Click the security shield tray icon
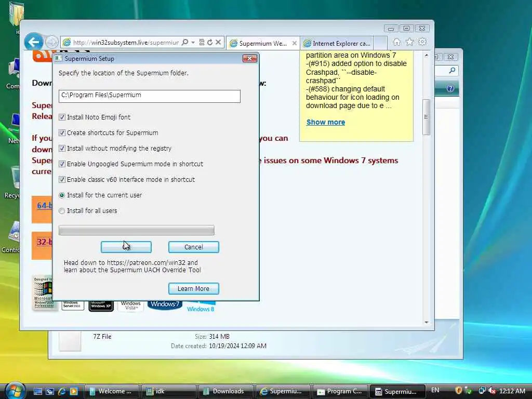This screenshot has width=532, height=399. coord(459,391)
